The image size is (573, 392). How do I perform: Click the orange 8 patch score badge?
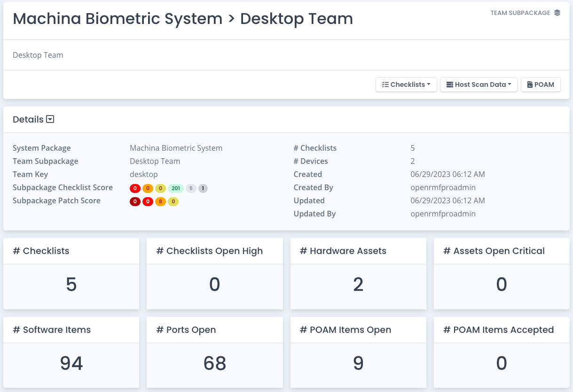(160, 202)
